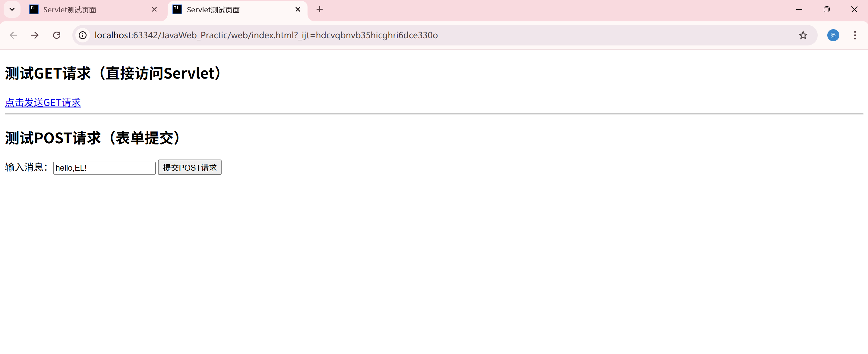This screenshot has width=868, height=354.
Task: Select the second Servlet测试页面 tab
Action: click(232, 10)
